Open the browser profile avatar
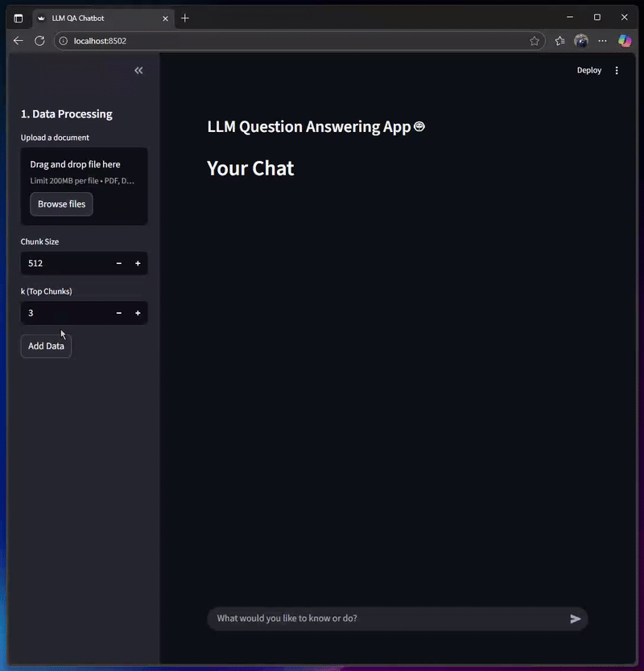Screen dimensions: 644x671 [x=581, y=41]
